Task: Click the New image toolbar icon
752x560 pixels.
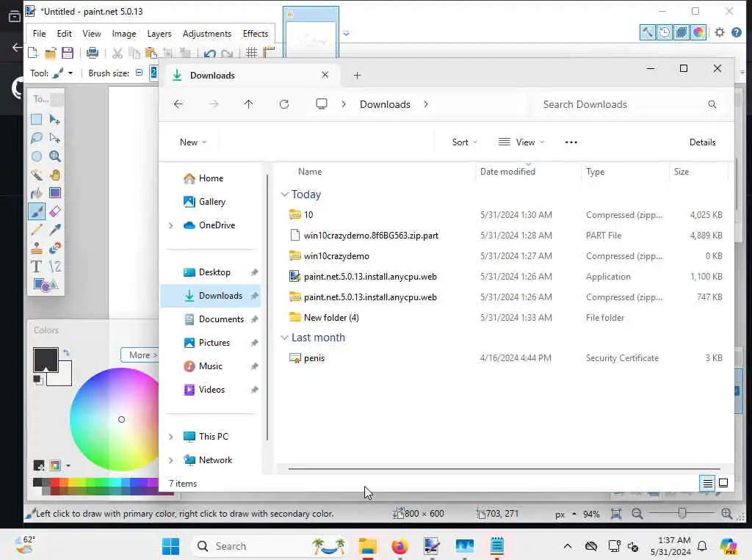Action: click(x=33, y=53)
